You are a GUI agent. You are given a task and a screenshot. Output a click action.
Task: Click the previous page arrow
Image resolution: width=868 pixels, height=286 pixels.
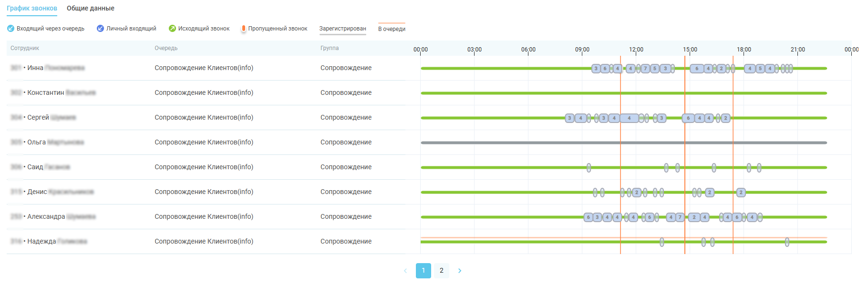(x=405, y=271)
